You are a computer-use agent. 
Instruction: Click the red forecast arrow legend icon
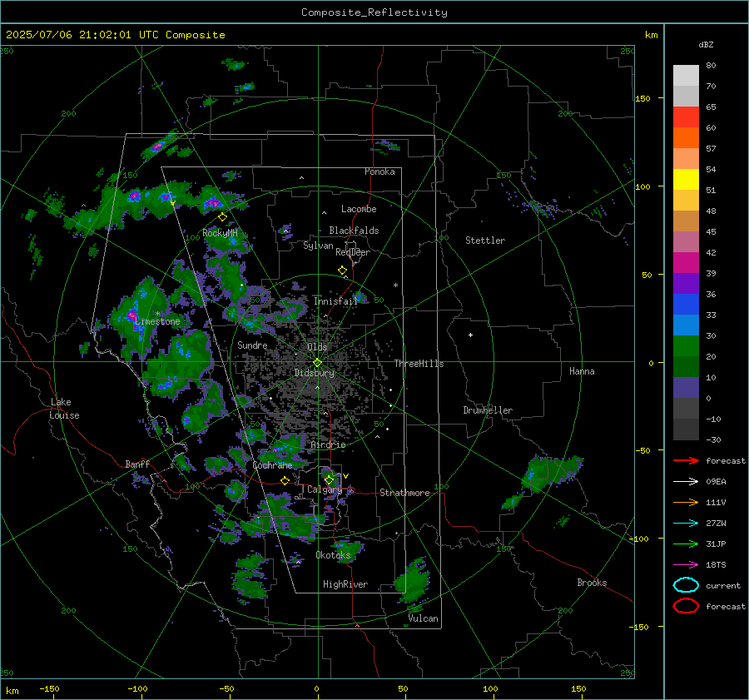point(686,460)
